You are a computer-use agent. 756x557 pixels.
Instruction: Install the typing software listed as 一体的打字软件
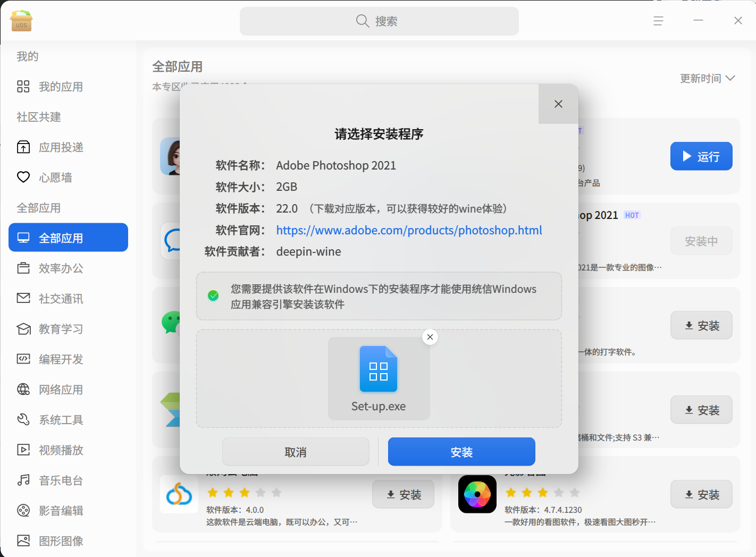[x=701, y=325]
